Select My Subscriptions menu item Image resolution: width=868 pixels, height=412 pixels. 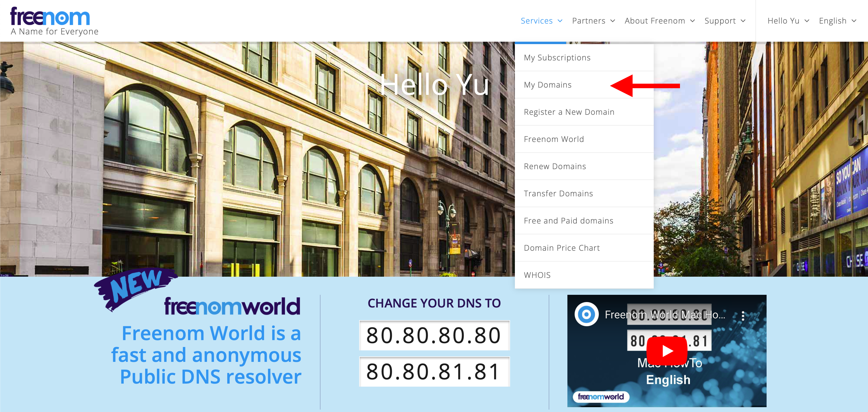coord(584,58)
